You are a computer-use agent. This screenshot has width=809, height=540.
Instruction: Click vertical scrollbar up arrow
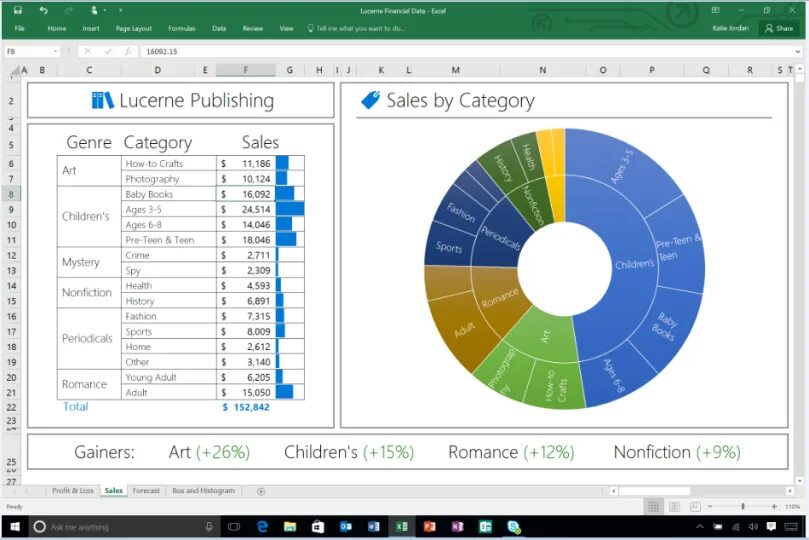[800, 68]
